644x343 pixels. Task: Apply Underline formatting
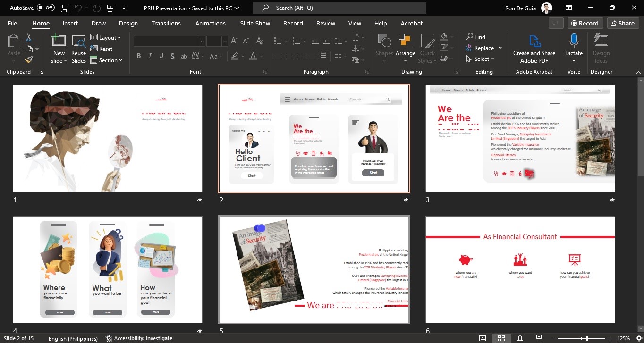pos(161,56)
